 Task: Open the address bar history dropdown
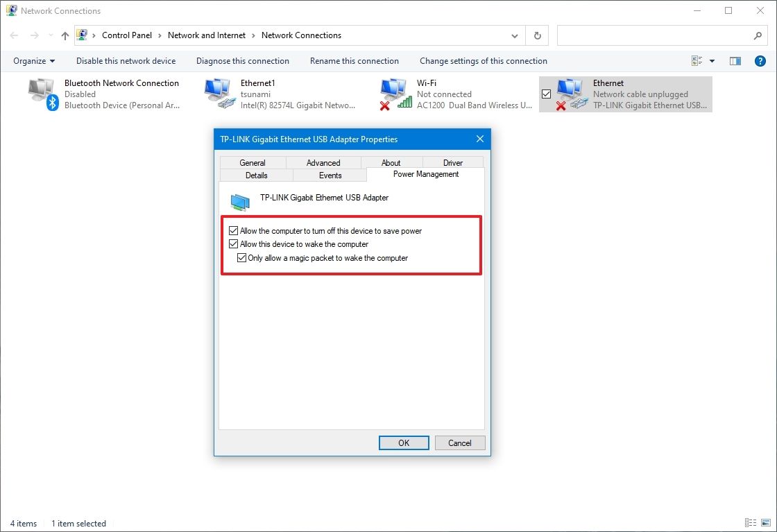point(515,35)
